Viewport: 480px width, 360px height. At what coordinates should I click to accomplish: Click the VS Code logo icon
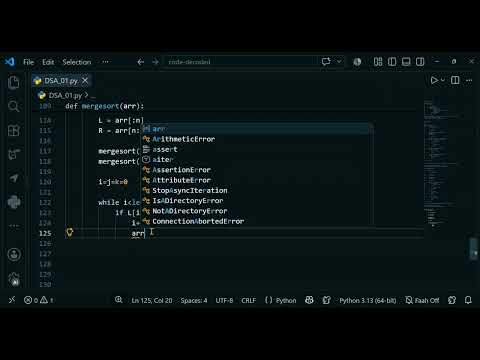pos(10,62)
